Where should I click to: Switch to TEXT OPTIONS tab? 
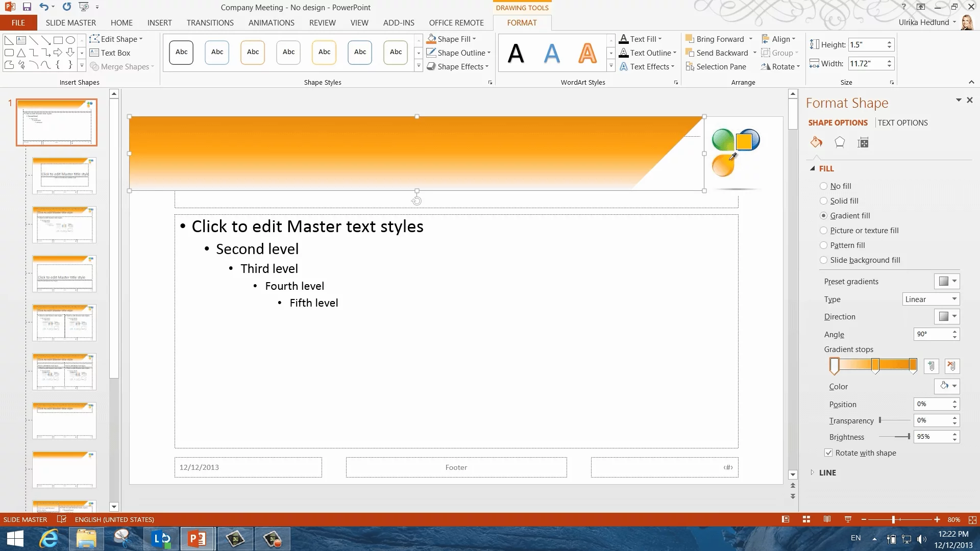[x=902, y=123]
